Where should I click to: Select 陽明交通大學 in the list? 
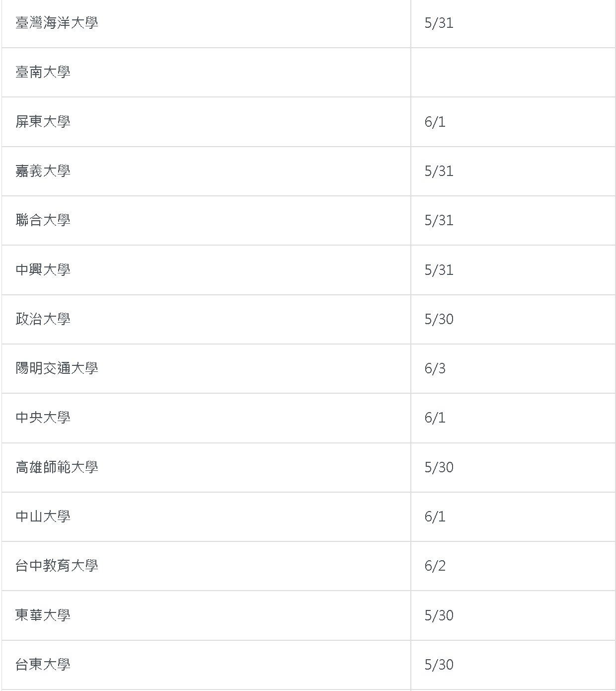tap(57, 368)
